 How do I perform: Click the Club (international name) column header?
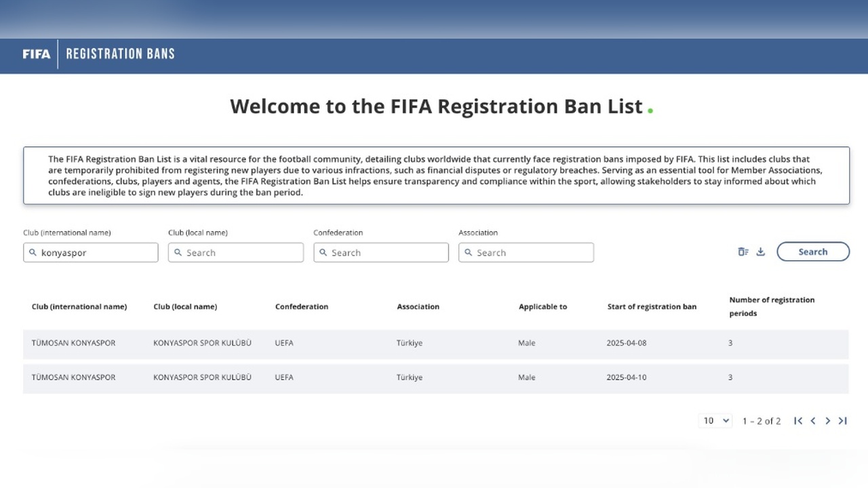click(x=79, y=306)
